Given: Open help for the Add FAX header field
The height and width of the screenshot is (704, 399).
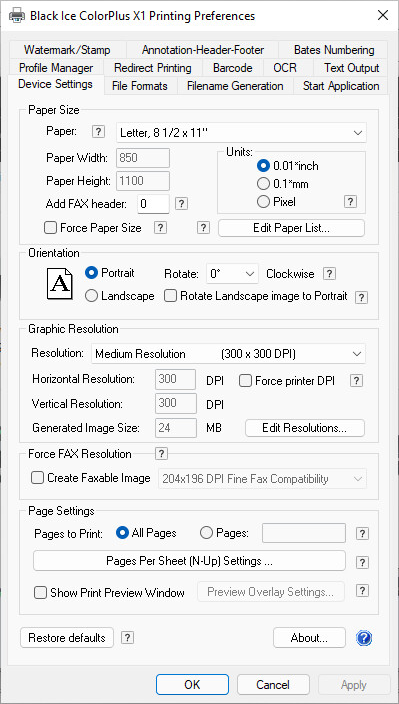Looking at the screenshot, I should point(181,204).
